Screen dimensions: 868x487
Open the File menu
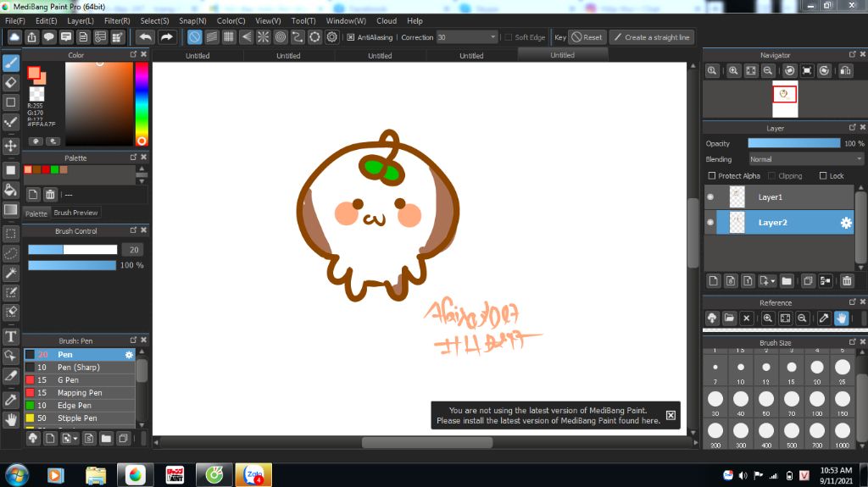pos(15,20)
